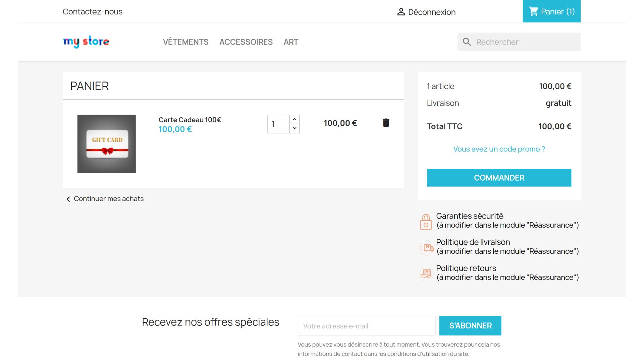This screenshot has height=362, width=644.
Task: Click the trash icon to remove gift card
Action: pos(386,123)
